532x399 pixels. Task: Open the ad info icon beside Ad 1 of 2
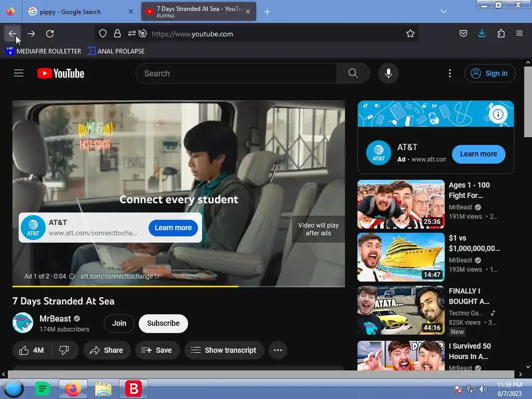[72, 276]
